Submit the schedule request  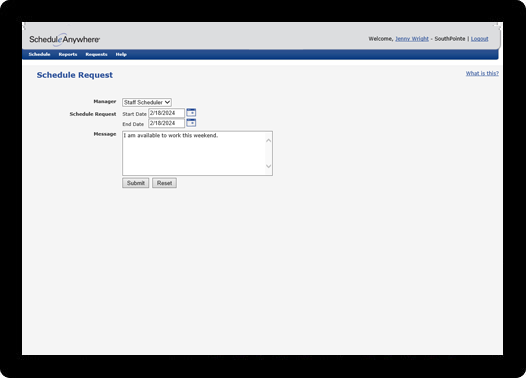click(136, 183)
